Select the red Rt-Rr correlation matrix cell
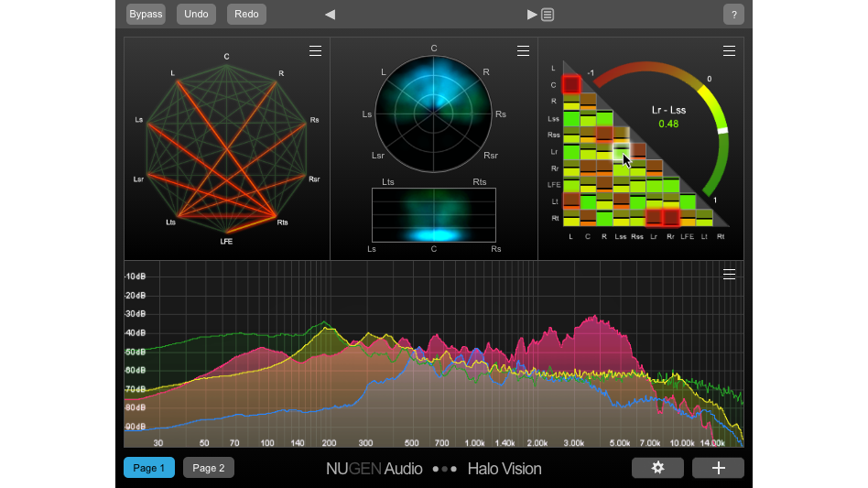Viewport: 868px width, 488px height. pyautogui.click(x=671, y=217)
